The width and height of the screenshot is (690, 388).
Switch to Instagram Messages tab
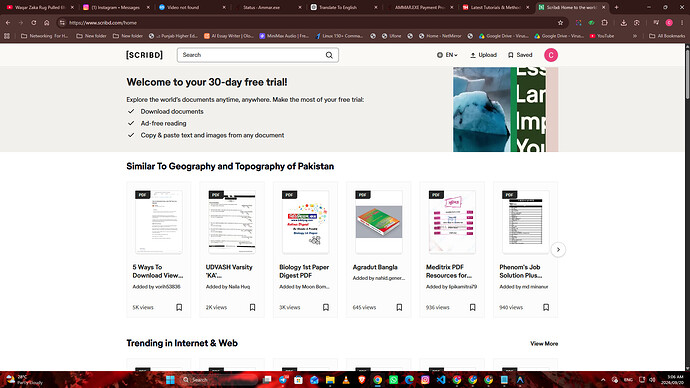(x=115, y=7)
